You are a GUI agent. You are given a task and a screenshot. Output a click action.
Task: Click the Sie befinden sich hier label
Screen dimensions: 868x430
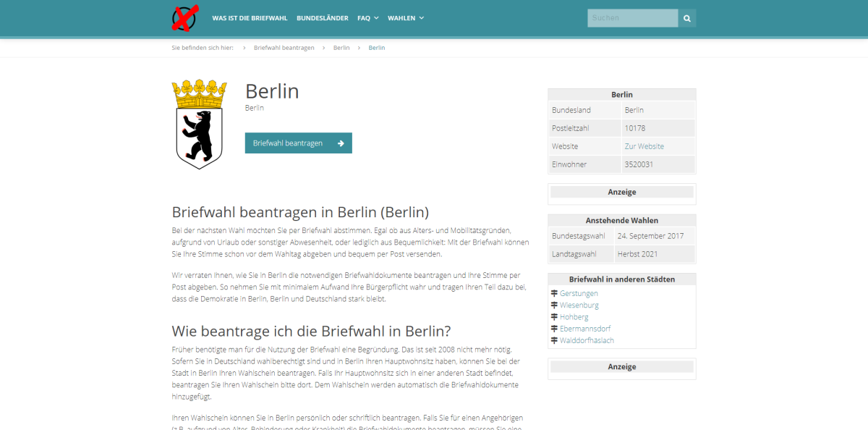(x=203, y=48)
